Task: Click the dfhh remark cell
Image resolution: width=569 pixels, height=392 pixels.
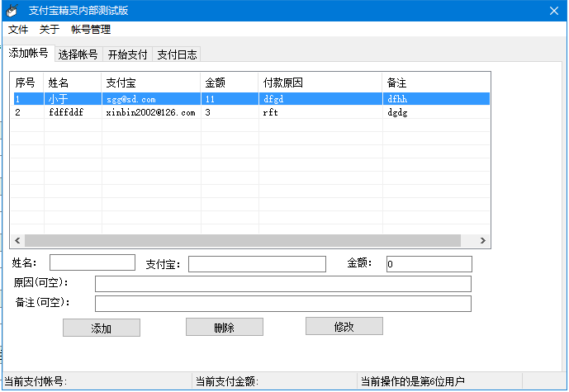Action: (436, 99)
